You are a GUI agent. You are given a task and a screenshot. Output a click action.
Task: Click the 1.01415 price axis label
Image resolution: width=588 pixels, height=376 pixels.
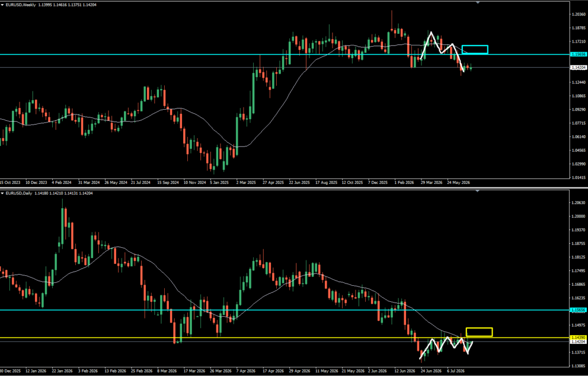click(x=579, y=178)
